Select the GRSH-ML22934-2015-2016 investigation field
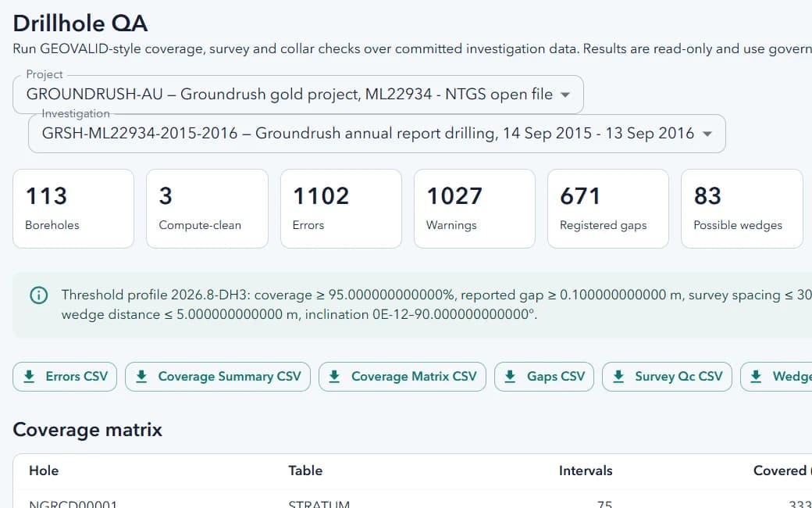The image size is (812, 508). click(x=377, y=134)
